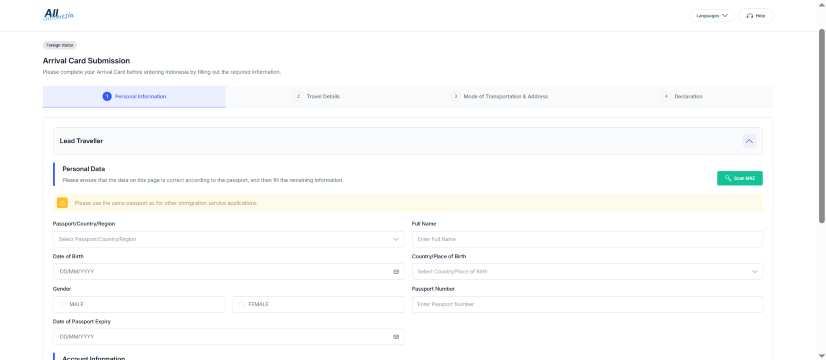Select the FEMALE gender option

pyautogui.click(x=318, y=304)
